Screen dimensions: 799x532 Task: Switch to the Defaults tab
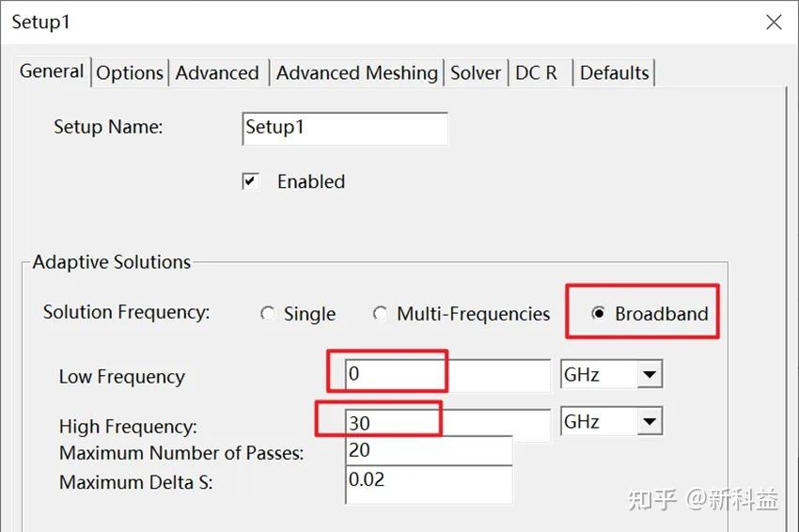tap(614, 73)
